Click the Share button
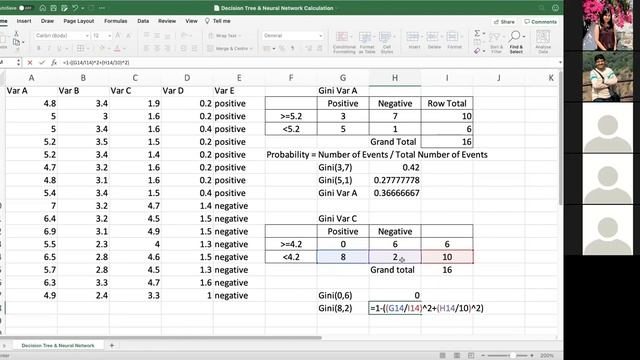640x360 pixels. tap(504, 22)
